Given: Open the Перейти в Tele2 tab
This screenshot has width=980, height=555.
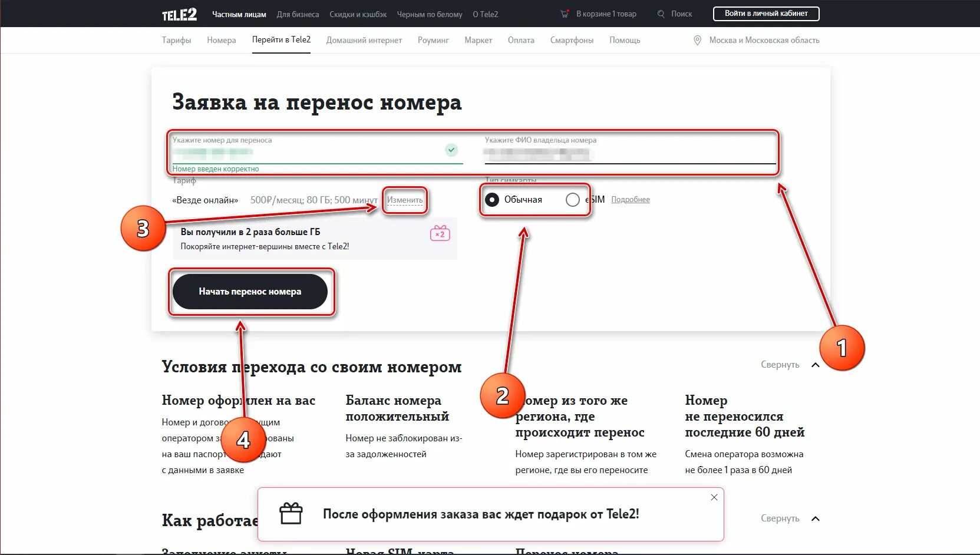Looking at the screenshot, I should [281, 39].
